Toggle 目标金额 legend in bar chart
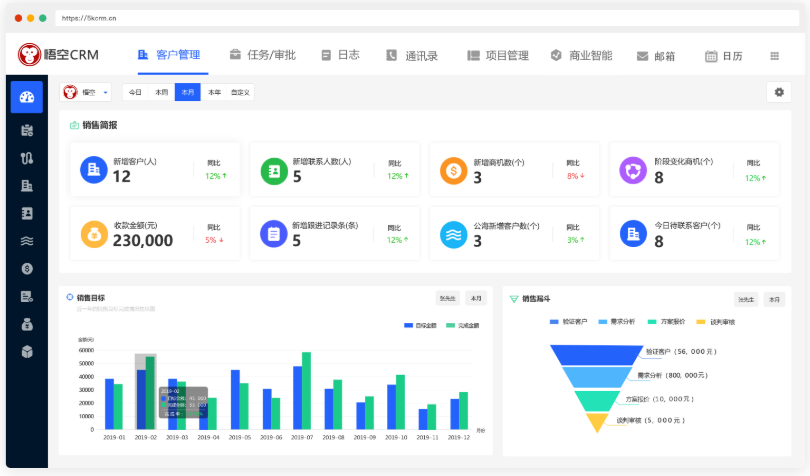 [420, 326]
